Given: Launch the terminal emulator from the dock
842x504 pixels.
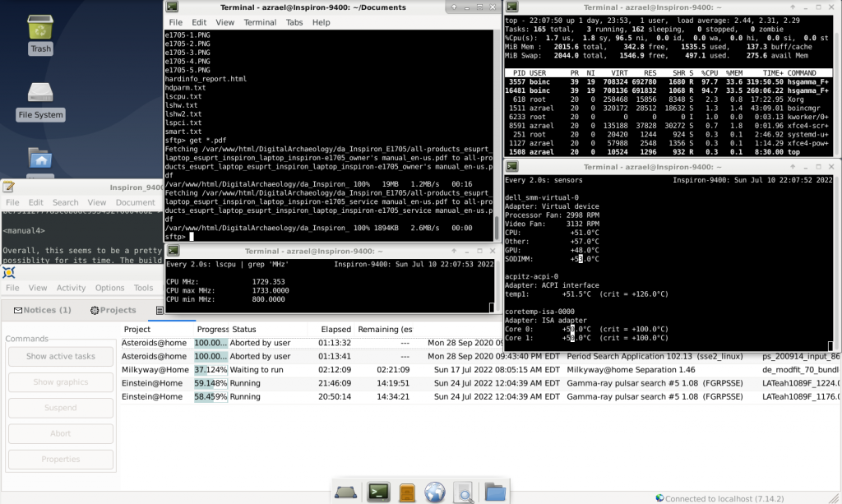Looking at the screenshot, I should click(378, 492).
